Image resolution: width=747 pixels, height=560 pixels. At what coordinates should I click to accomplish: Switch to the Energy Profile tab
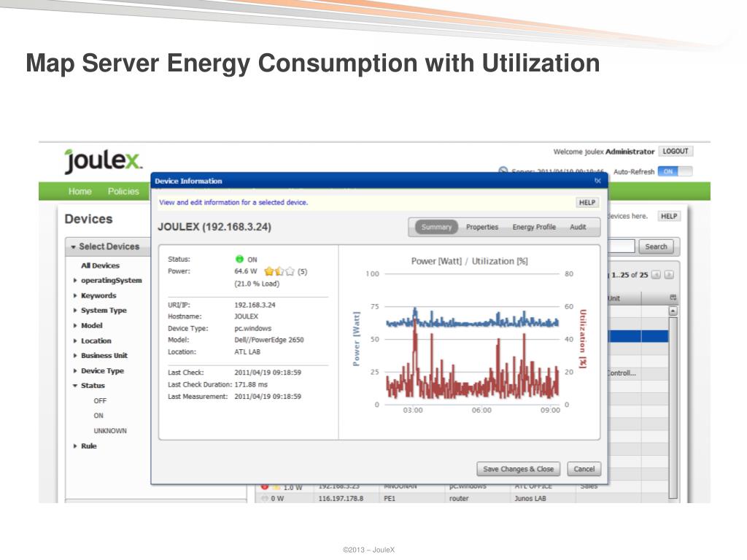coord(534,227)
